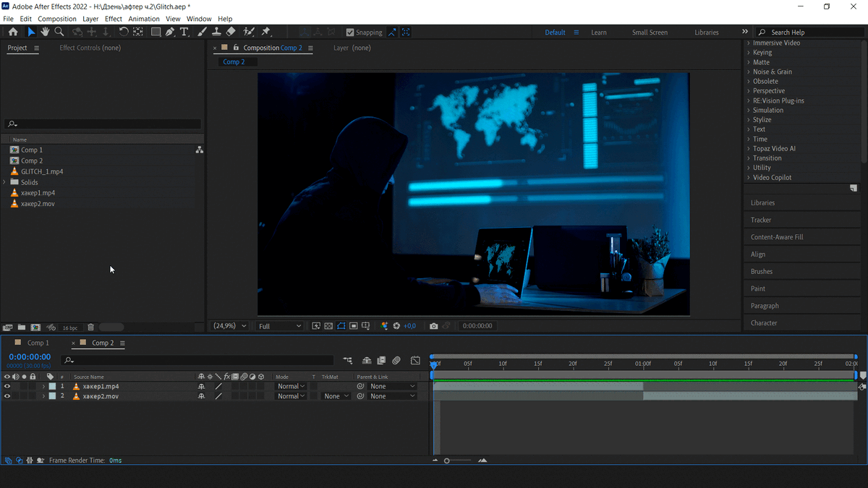This screenshot has height=488, width=868.
Task: Hide layer 2 хакер2.mov with eye icon
Action: point(7,396)
